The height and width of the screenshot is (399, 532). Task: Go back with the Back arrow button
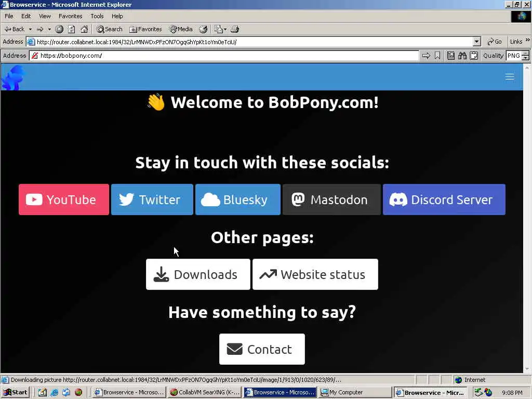point(14,29)
